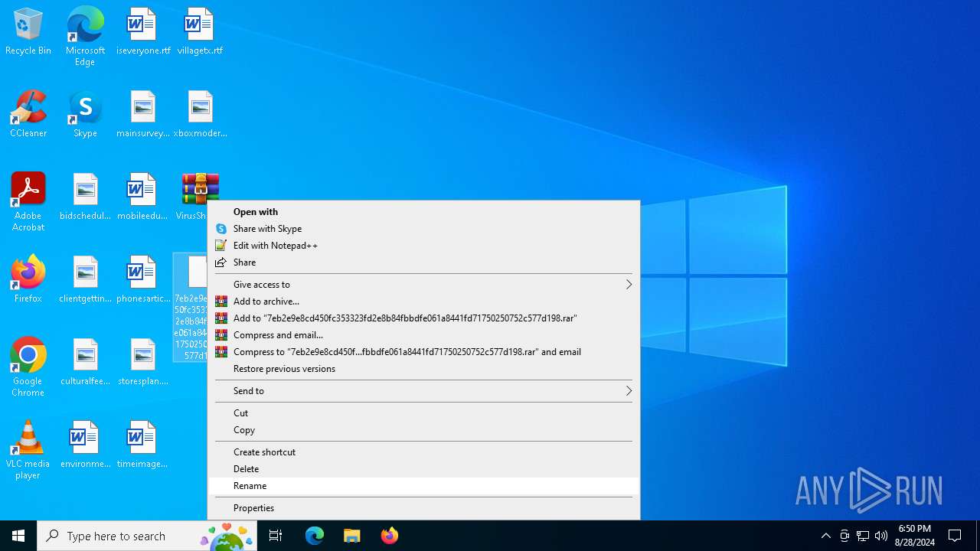
Task: Open network status in system tray
Action: pyautogui.click(x=863, y=536)
